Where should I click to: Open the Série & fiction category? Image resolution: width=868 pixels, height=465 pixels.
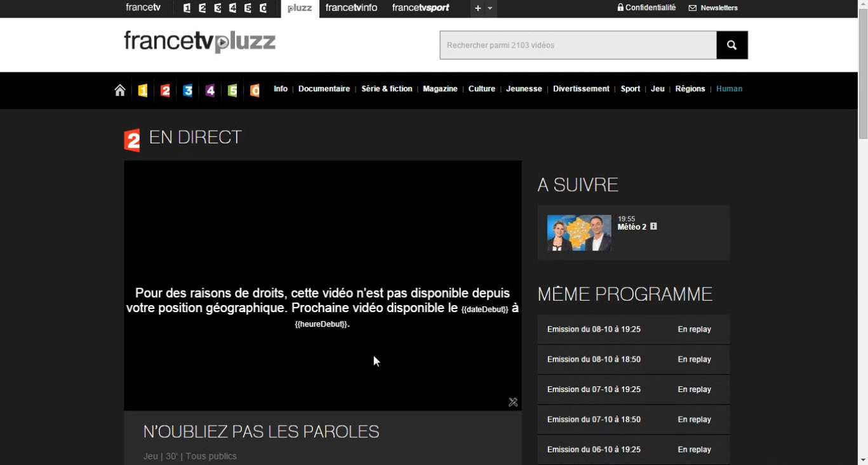click(x=387, y=89)
